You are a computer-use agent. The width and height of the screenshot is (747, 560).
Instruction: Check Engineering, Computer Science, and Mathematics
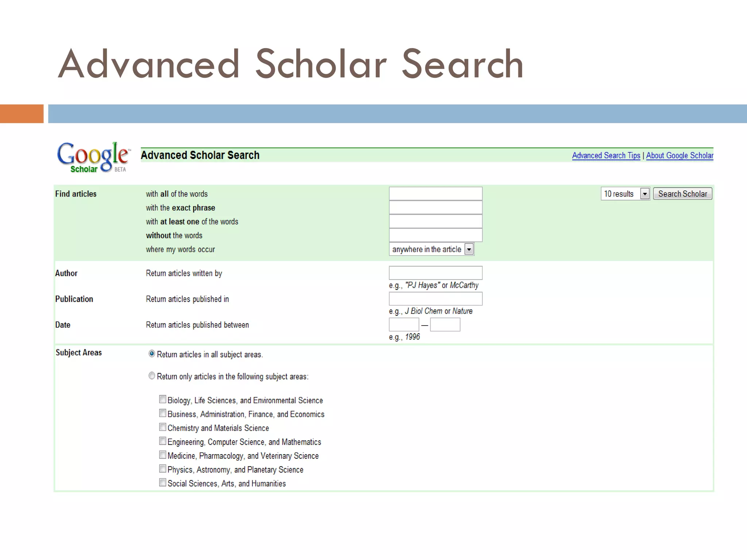click(163, 441)
